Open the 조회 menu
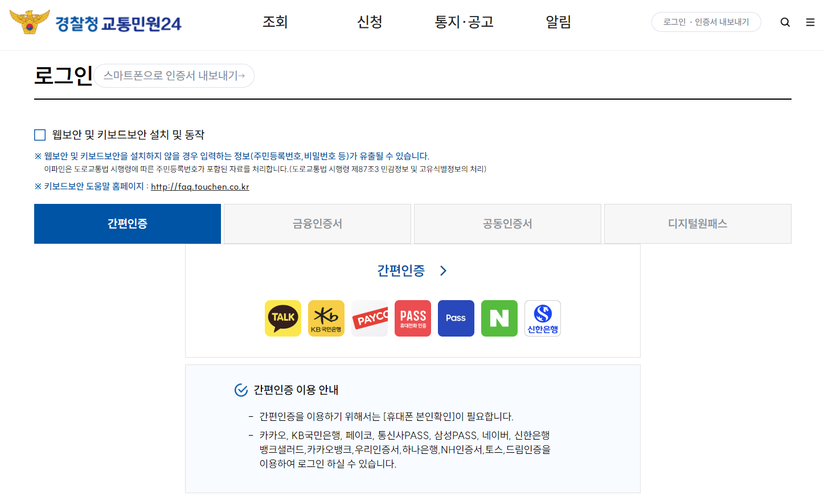Viewport: 824px width, 504px height. (x=275, y=22)
